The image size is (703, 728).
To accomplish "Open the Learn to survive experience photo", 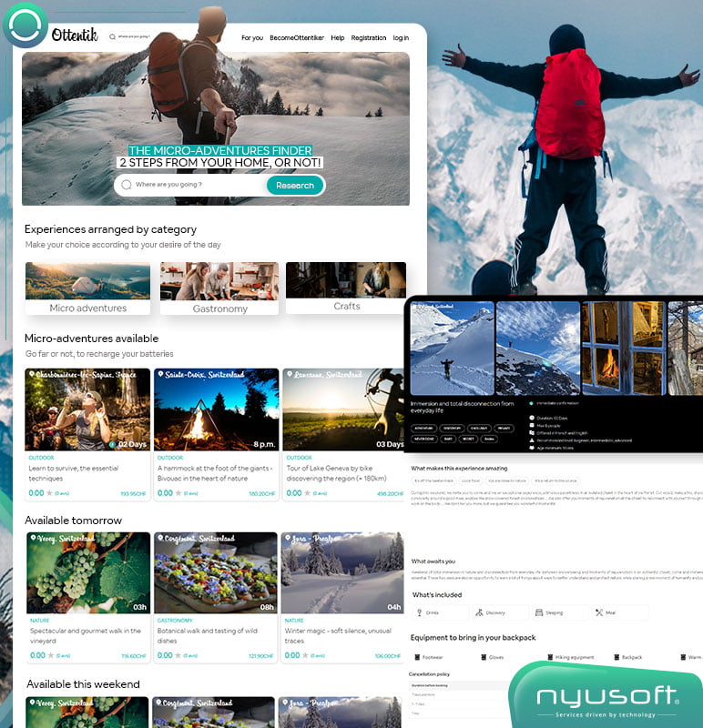I will (87, 409).
